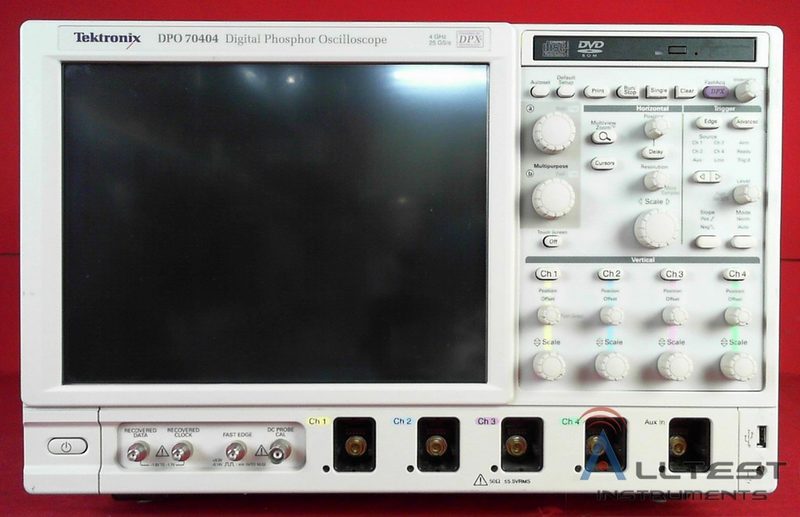The image size is (800, 517).
Task: Touch the Intensity knob
Action: (x=747, y=91)
